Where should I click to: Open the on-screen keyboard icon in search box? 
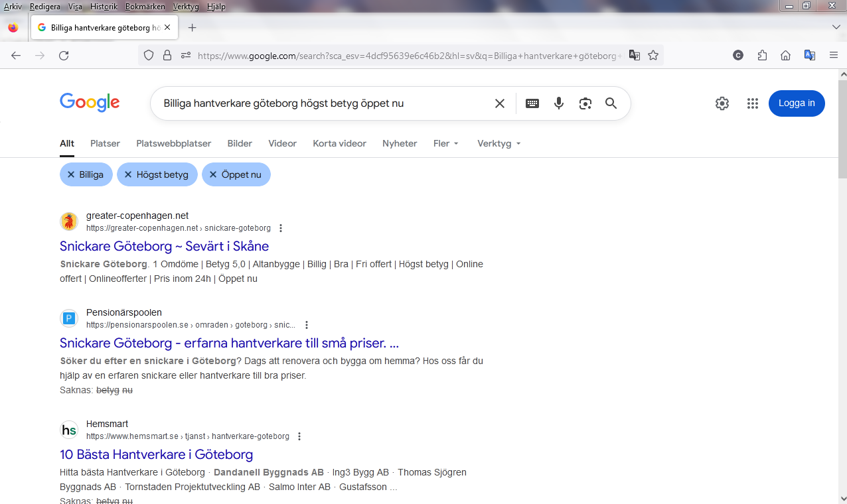pyautogui.click(x=532, y=103)
